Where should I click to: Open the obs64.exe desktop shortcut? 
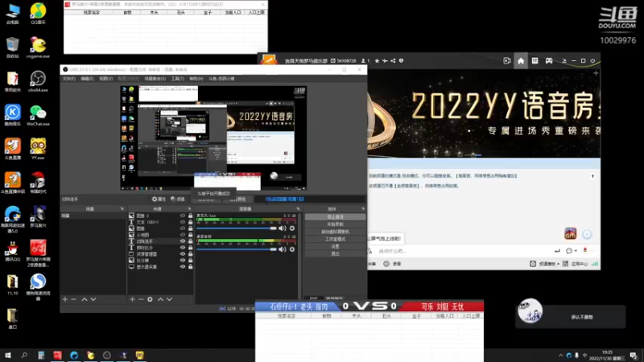click(38, 80)
